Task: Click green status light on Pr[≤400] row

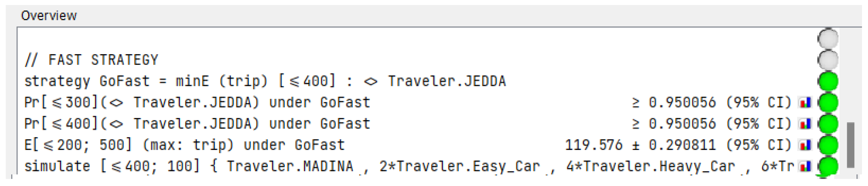Action: [x=828, y=124]
